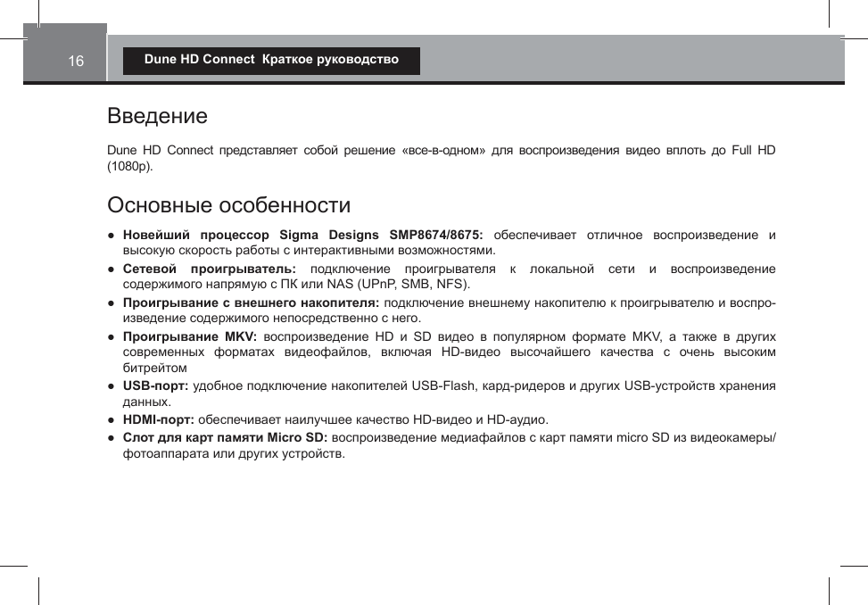Viewport: 868px width, 605px height.
Task: Click the bold text 'Слот для карт памяти Micro SD:'
Action: pos(226,438)
